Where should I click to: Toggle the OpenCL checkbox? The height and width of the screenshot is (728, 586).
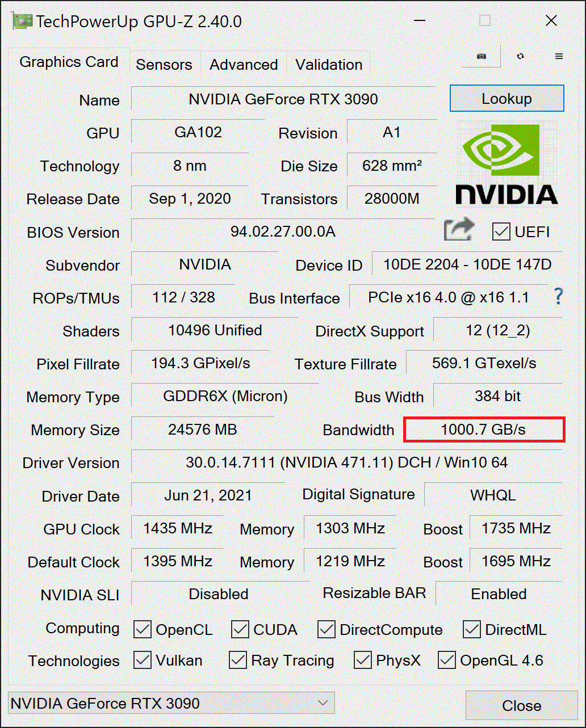pyautogui.click(x=143, y=629)
